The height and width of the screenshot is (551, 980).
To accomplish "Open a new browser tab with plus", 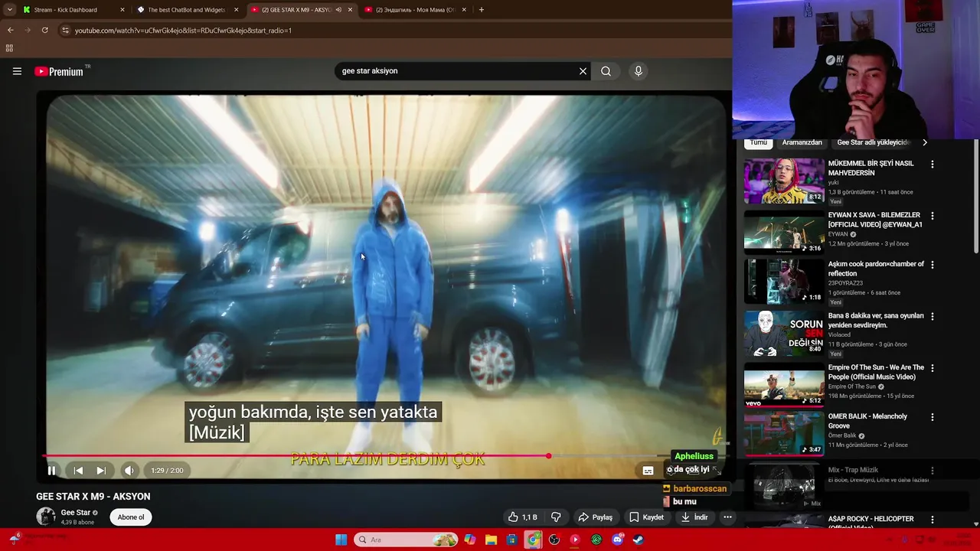I will pyautogui.click(x=481, y=10).
